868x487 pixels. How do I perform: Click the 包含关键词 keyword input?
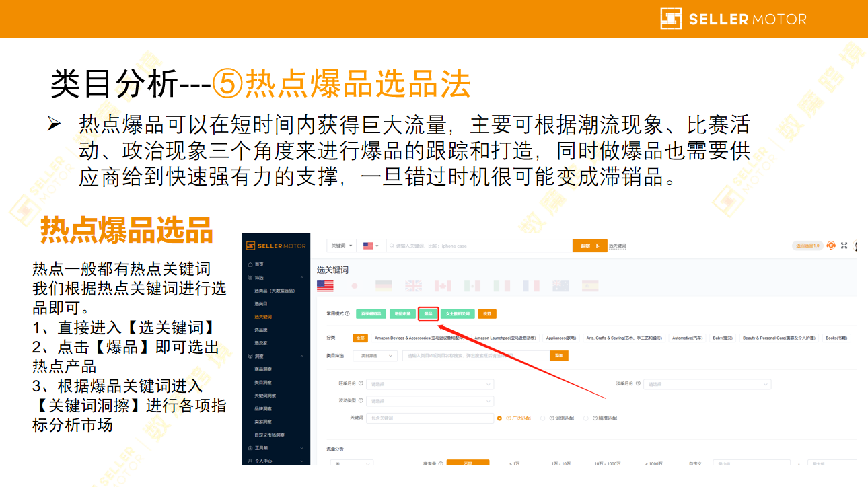coord(431,418)
